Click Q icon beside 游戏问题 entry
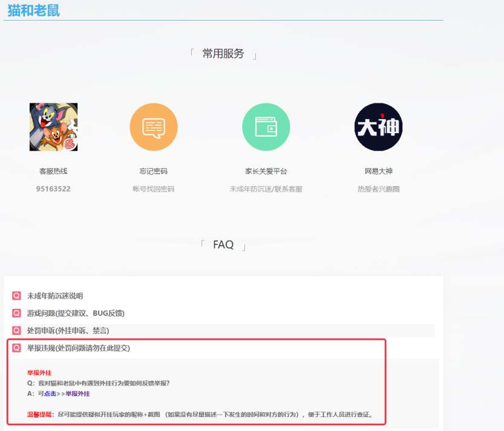The width and height of the screenshot is (504, 431). [16, 313]
